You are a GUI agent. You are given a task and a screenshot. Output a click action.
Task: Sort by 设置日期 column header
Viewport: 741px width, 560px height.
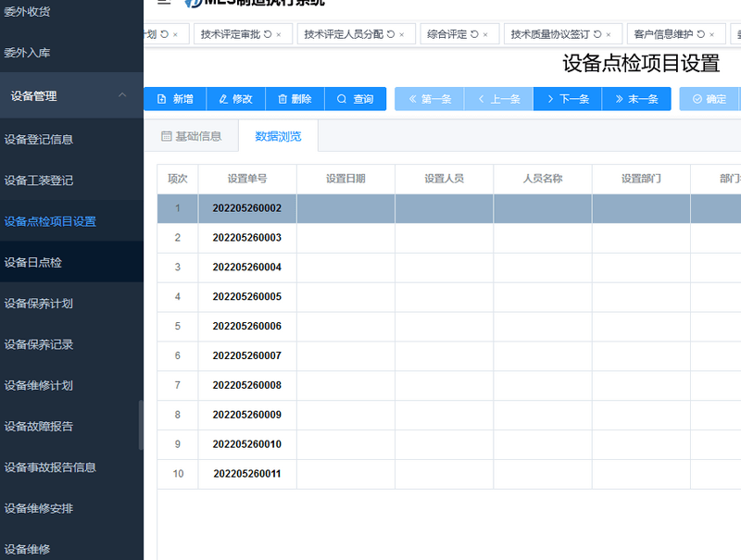[345, 179]
